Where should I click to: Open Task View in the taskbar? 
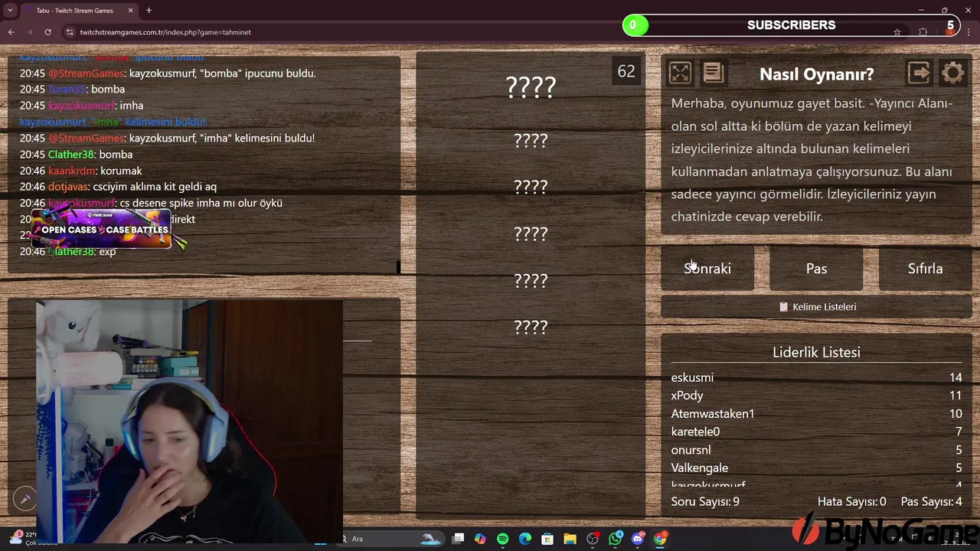(458, 539)
